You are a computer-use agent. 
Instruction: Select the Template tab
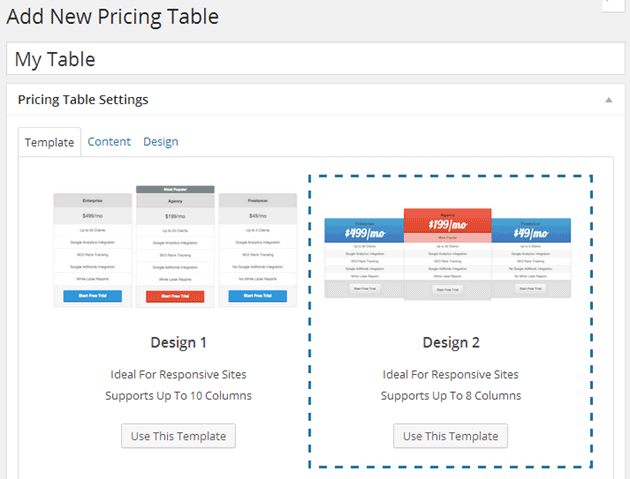pyautogui.click(x=49, y=142)
